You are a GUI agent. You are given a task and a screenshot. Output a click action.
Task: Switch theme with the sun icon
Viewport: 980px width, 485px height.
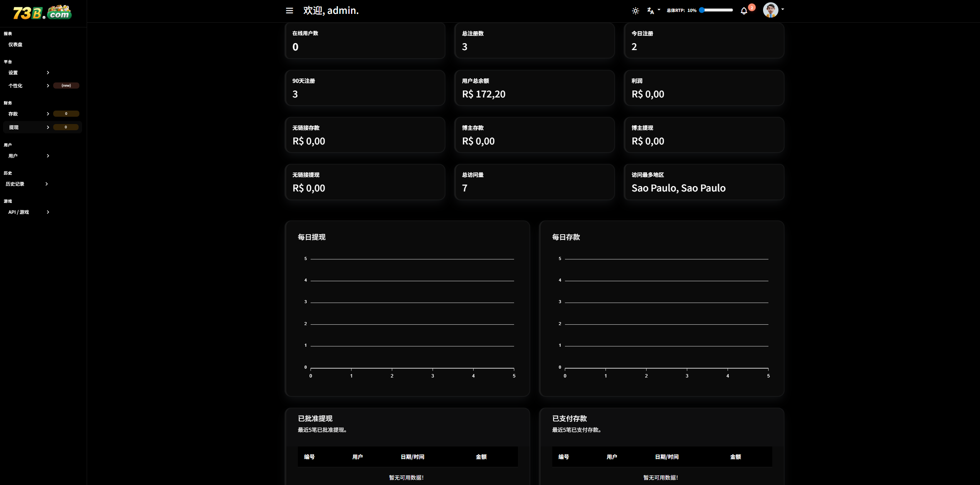pyautogui.click(x=635, y=11)
